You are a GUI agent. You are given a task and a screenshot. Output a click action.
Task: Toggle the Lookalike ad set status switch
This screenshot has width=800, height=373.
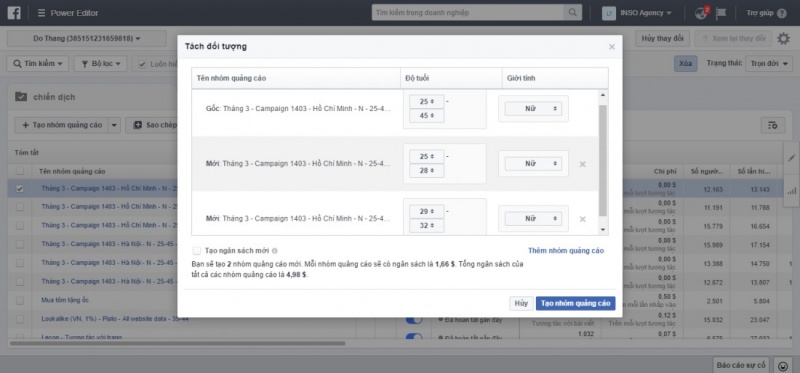[414, 319]
